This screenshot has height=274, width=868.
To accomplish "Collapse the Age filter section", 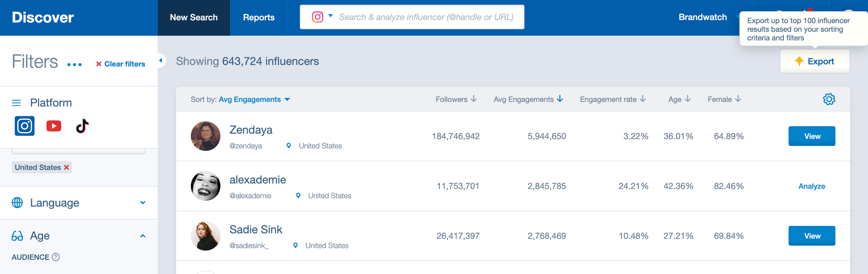I will tap(143, 236).
